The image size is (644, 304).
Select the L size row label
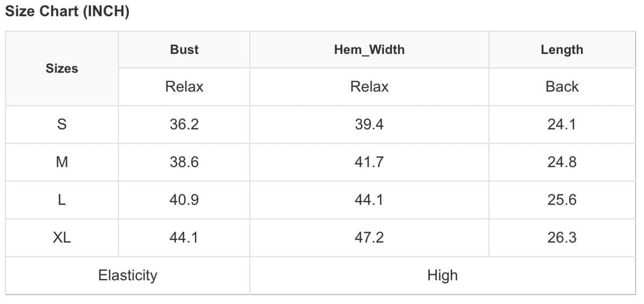coord(62,200)
